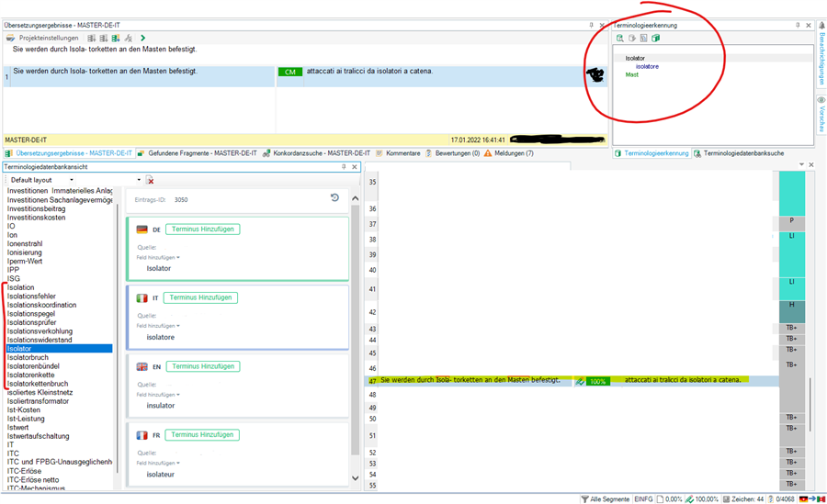Click the pencil status icon on segment 47
The image size is (827, 504).
point(580,381)
